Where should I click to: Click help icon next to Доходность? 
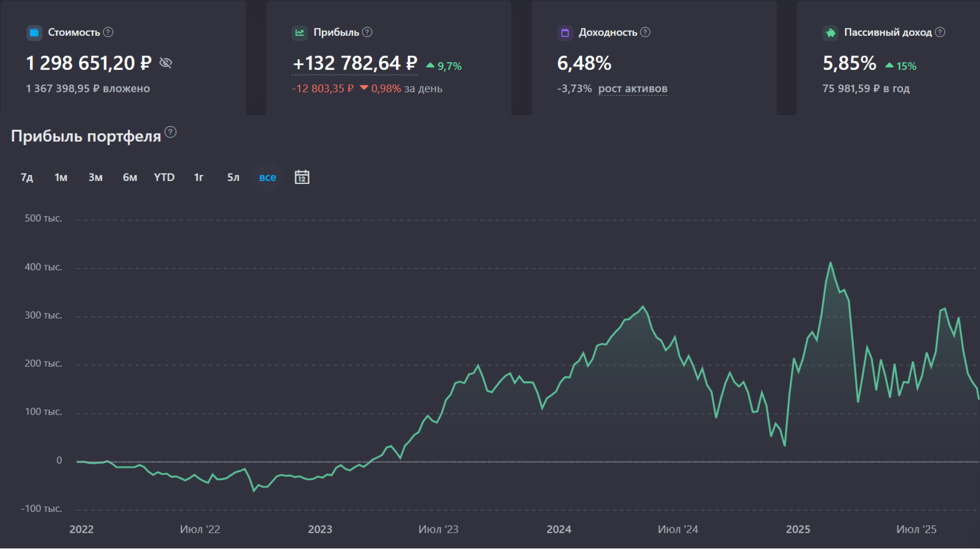[x=645, y=32]
